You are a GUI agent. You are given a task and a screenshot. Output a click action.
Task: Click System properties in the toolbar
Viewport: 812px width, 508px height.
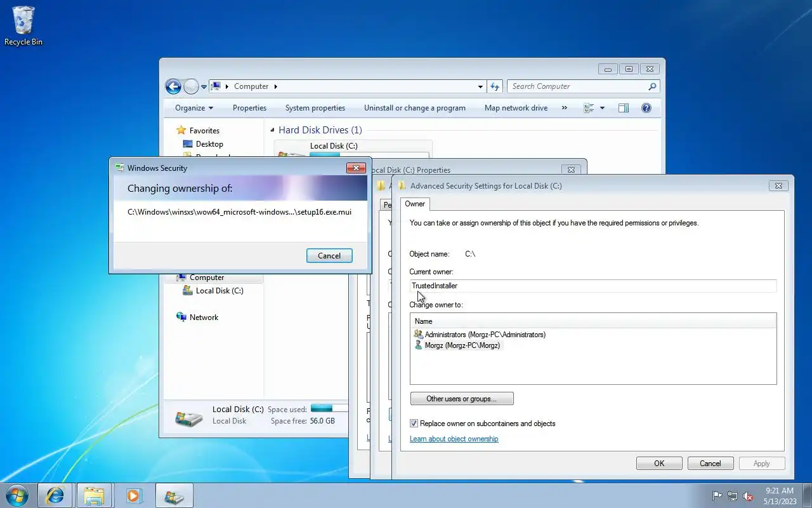tap(315, 108)
